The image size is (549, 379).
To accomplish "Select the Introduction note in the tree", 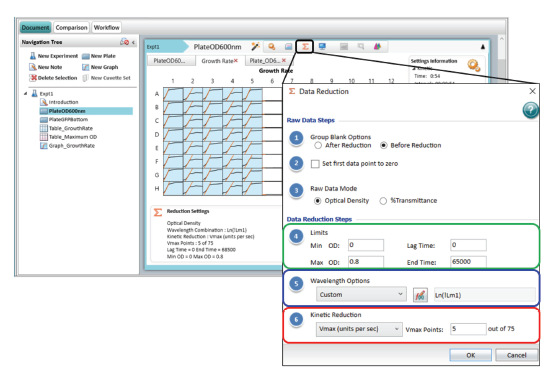I will click(63, 102).
